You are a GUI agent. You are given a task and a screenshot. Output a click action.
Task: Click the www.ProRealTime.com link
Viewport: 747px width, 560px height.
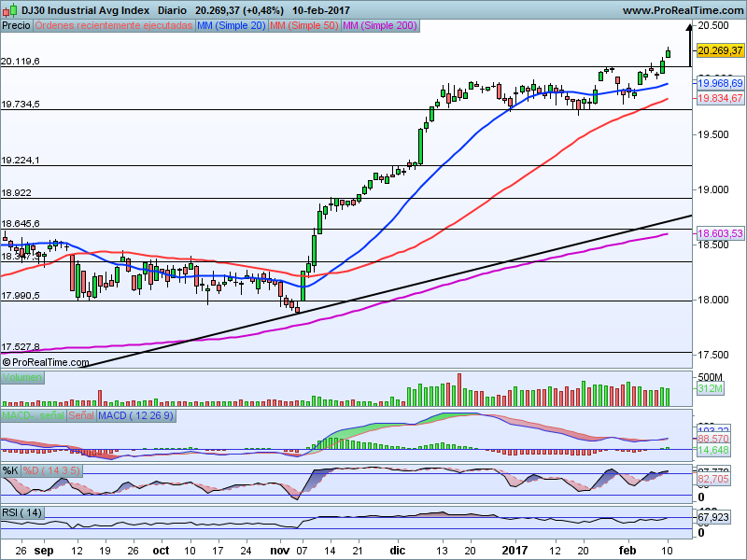(x=684, y=10)
